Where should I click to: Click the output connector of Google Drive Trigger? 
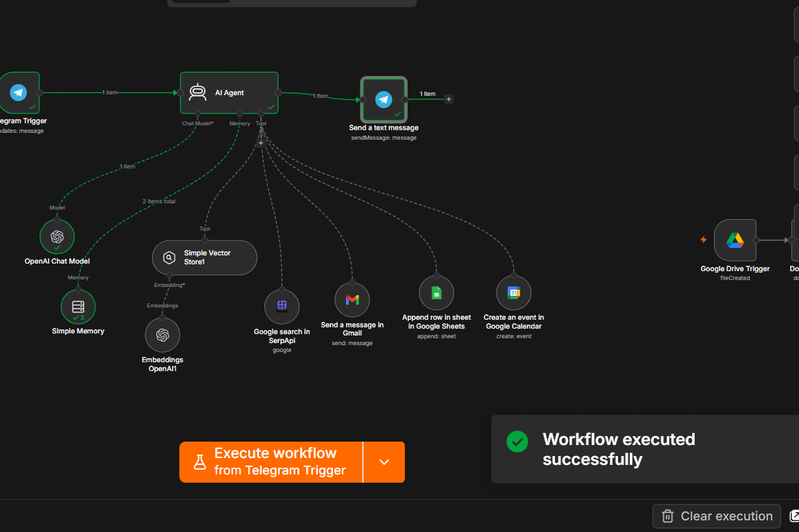[757, 240]
